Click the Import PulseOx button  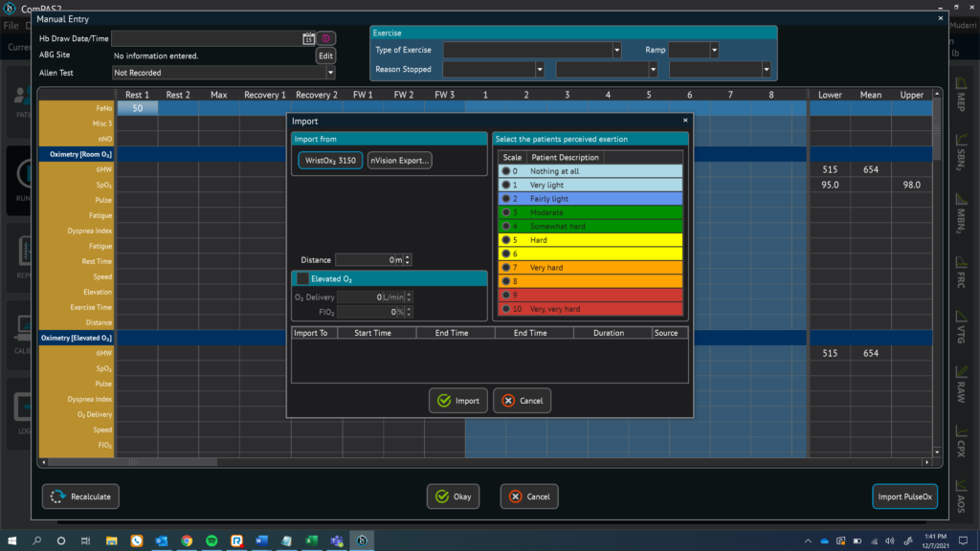pos(904,496)
